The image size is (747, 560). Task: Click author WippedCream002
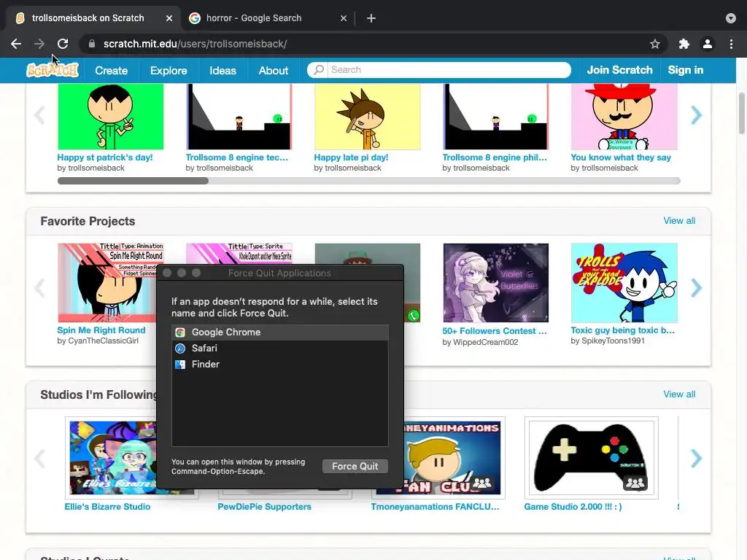[485, 342]
